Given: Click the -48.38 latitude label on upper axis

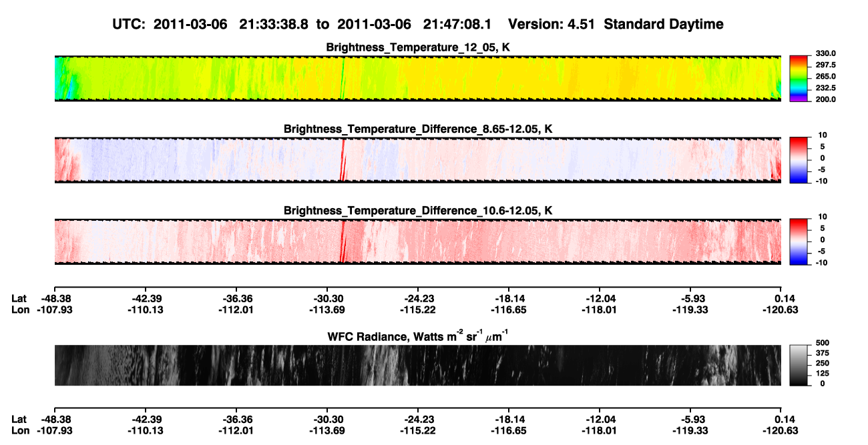Looking at the screenshot, I should point(54,299).
